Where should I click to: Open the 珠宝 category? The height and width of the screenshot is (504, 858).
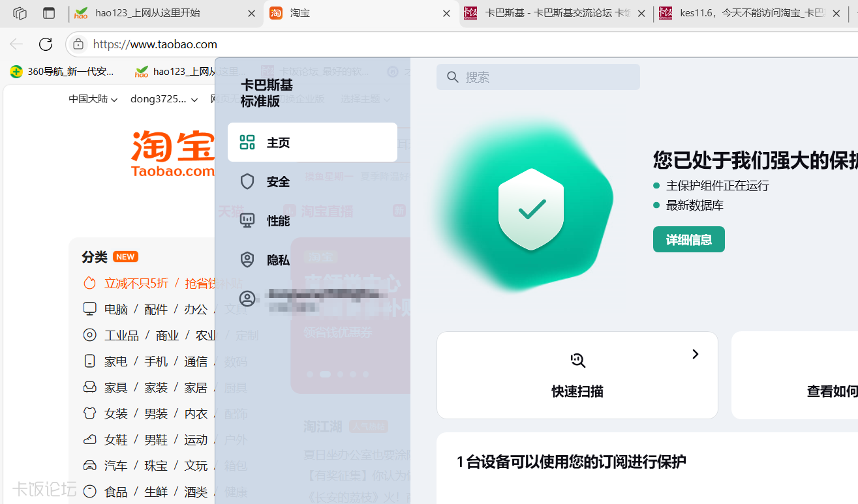[x=156, y=466]
